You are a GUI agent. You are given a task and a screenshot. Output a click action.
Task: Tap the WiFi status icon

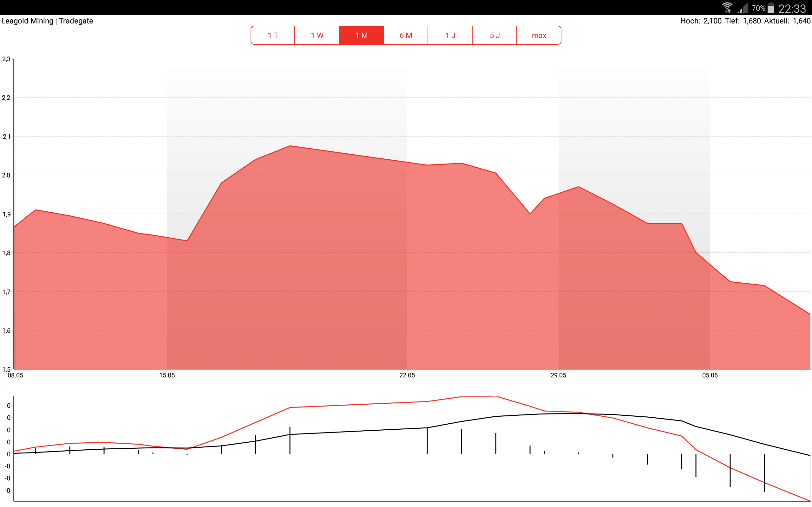tap(727, 8)
